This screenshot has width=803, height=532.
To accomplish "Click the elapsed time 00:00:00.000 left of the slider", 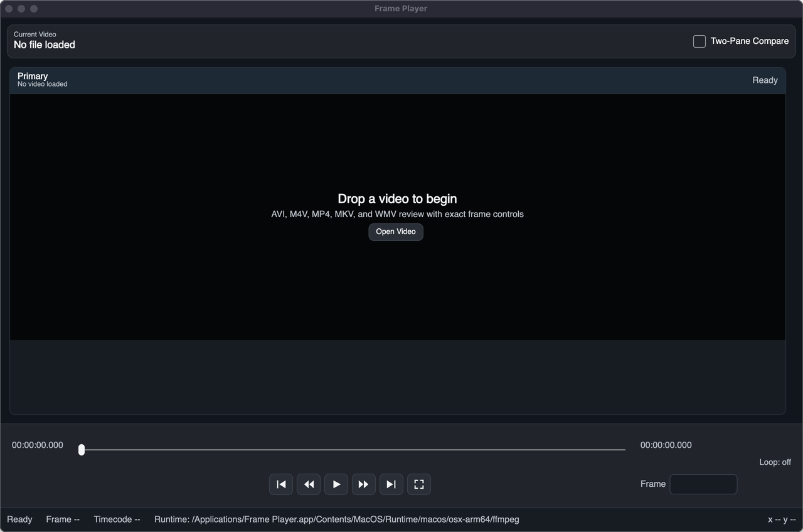I will pos(38,445).
